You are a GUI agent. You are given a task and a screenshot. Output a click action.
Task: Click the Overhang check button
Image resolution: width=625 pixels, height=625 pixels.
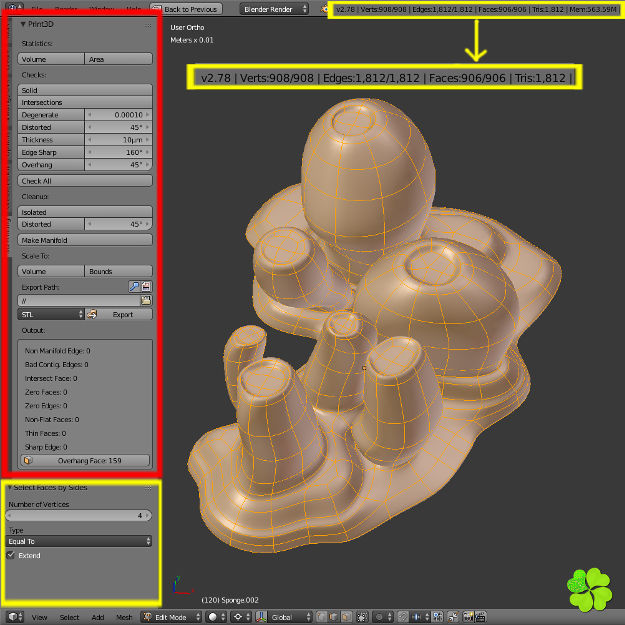click(51, 164)
